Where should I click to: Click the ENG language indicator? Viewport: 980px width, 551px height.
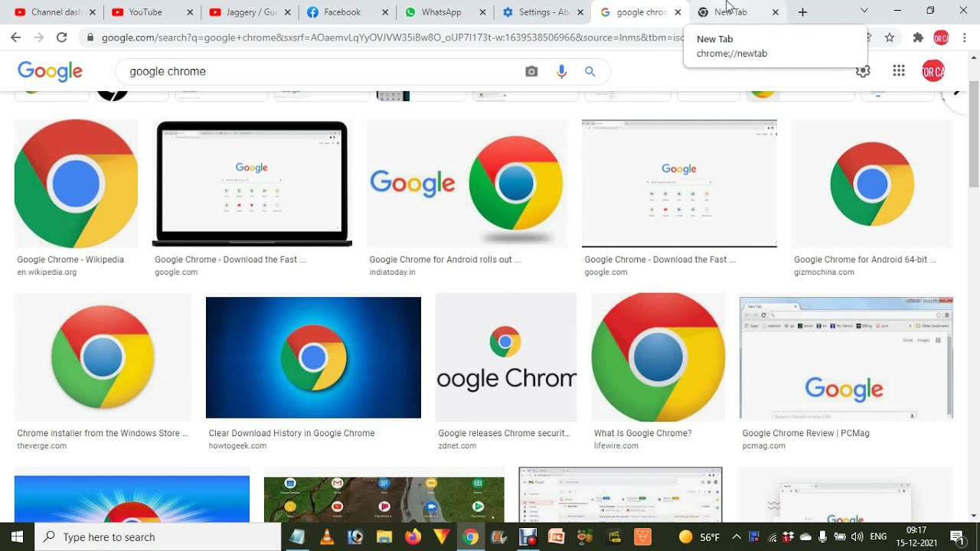coord(879,537)
